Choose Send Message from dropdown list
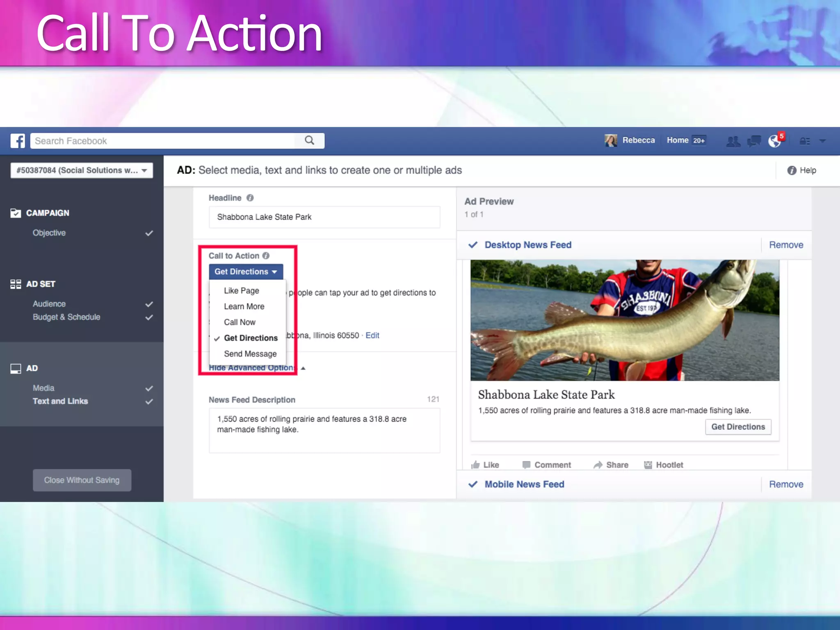The image size is (840, 630). (250, 354)
